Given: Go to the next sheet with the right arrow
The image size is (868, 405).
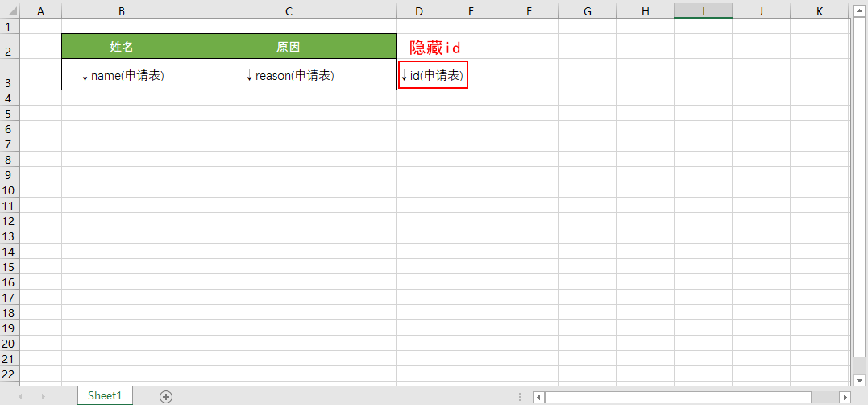Looking at the screenshot, I should pos(44,397).
